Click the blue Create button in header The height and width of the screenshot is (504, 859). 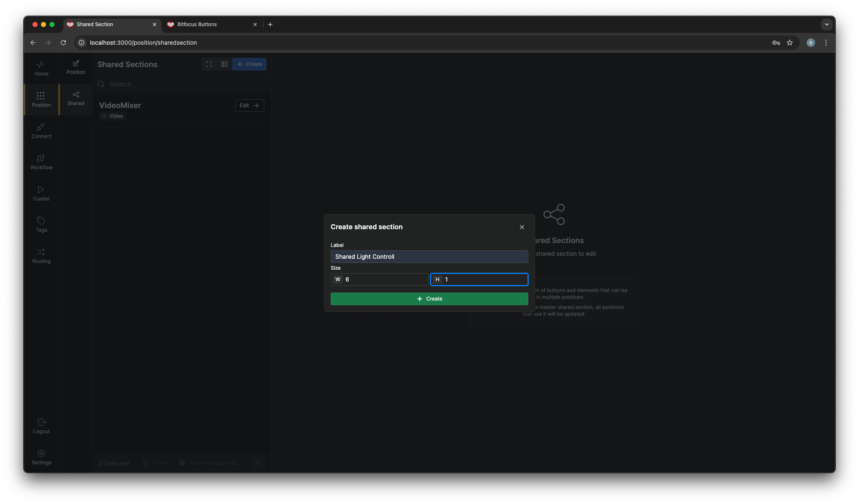pos(249,64)
